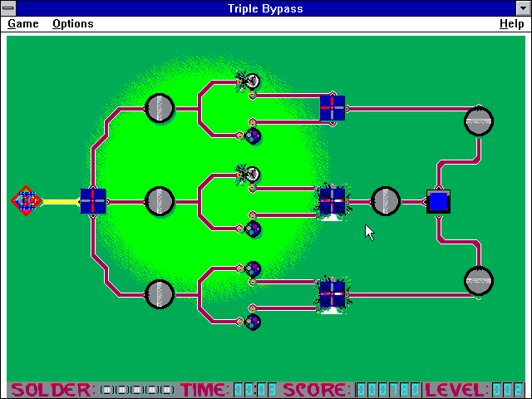The height and width of the screenshot is (399, 532).
Task: Click the cracked blue junction box, middle row
Action: coord(332,201)
